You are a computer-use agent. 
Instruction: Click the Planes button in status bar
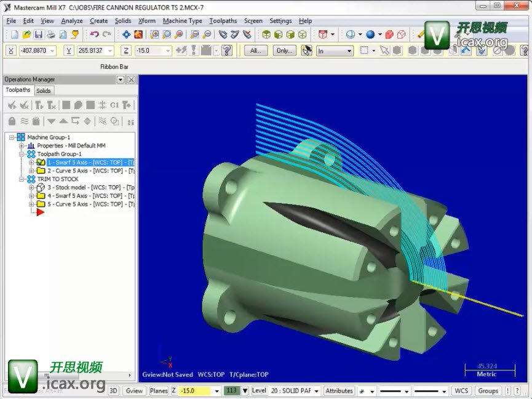159,391
